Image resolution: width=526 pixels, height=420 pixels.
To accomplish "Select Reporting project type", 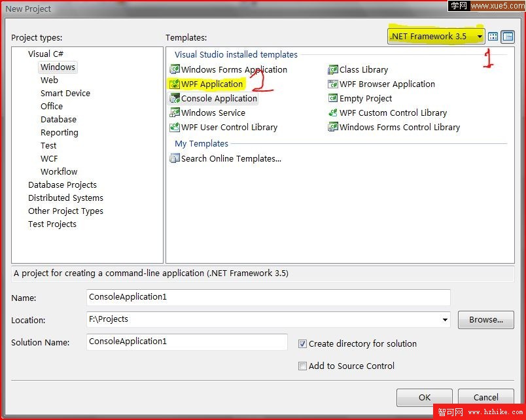I will [60, 133].
